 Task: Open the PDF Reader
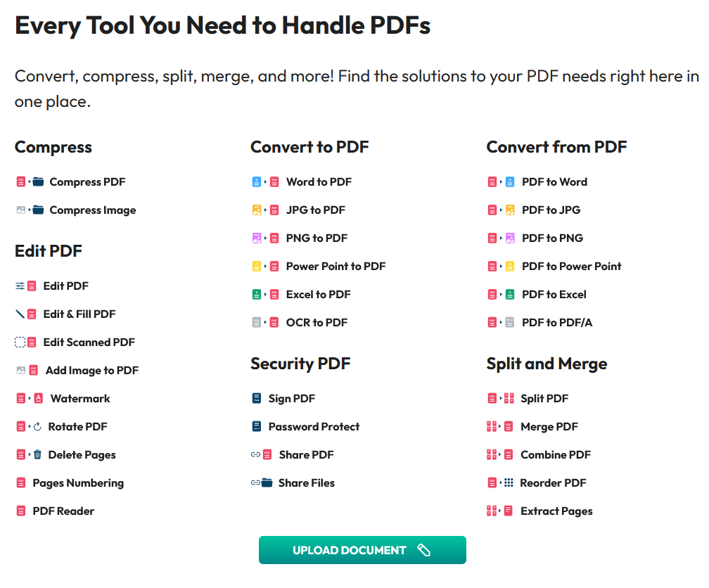(x=63, y=511)
